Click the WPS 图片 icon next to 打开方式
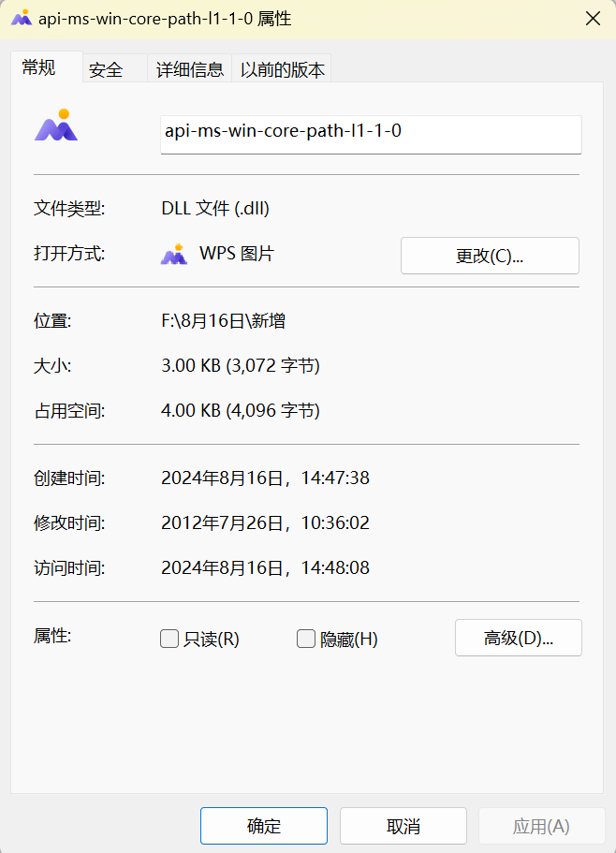The image size is (616, 853). click(174, 254)
